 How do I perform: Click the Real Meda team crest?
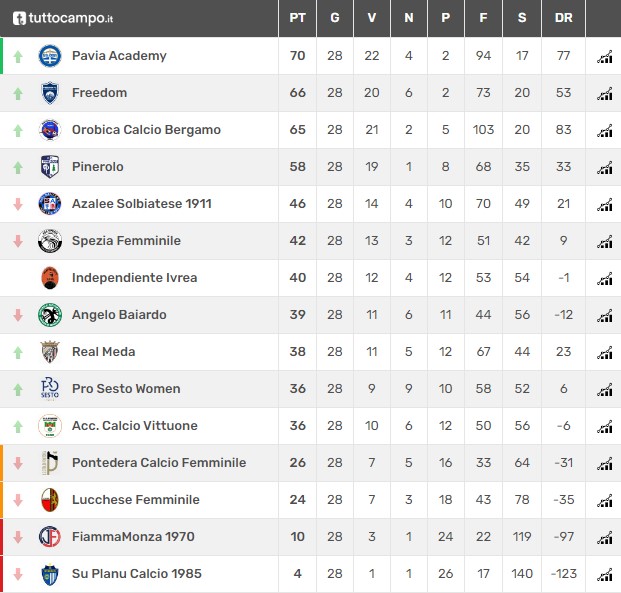click(x=50, y=351)
